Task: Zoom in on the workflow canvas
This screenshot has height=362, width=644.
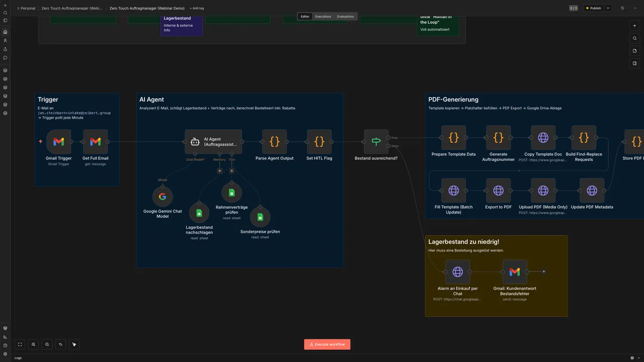Action: (x=33, y=344)
